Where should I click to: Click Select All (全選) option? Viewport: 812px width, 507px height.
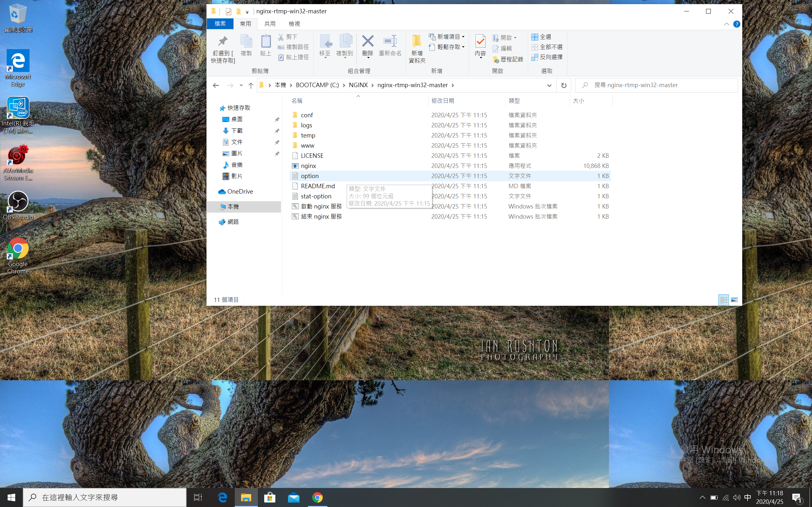[541, 37]
